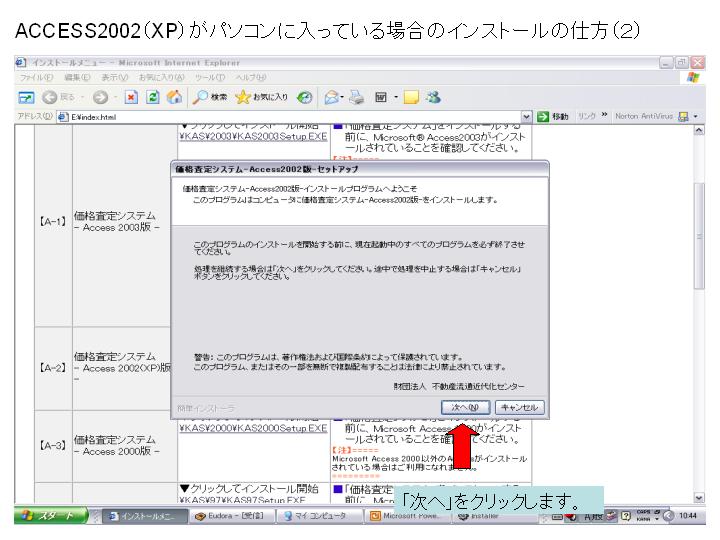Click the vertical scrollbar thumb

coord(699,236)
